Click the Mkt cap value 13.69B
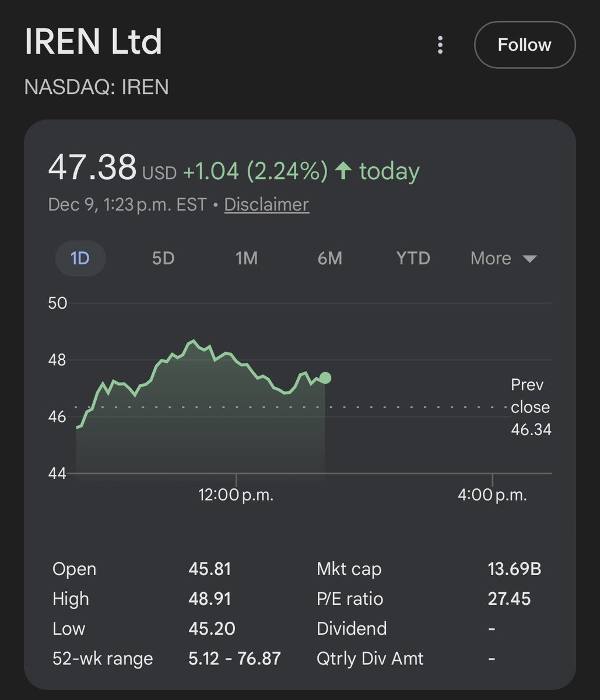Viewport: 600px width, 700px height. tap(514, 569)
